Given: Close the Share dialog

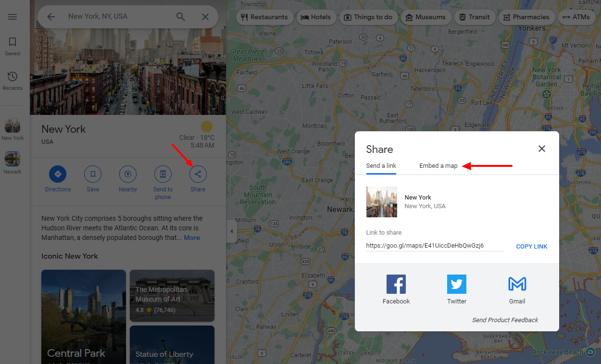Looking at the screenshot, I should coord(541,149).
